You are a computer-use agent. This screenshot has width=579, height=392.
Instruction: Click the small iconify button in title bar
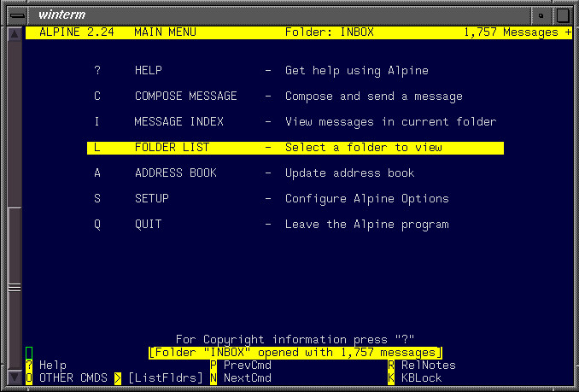[x=541, y=15]
